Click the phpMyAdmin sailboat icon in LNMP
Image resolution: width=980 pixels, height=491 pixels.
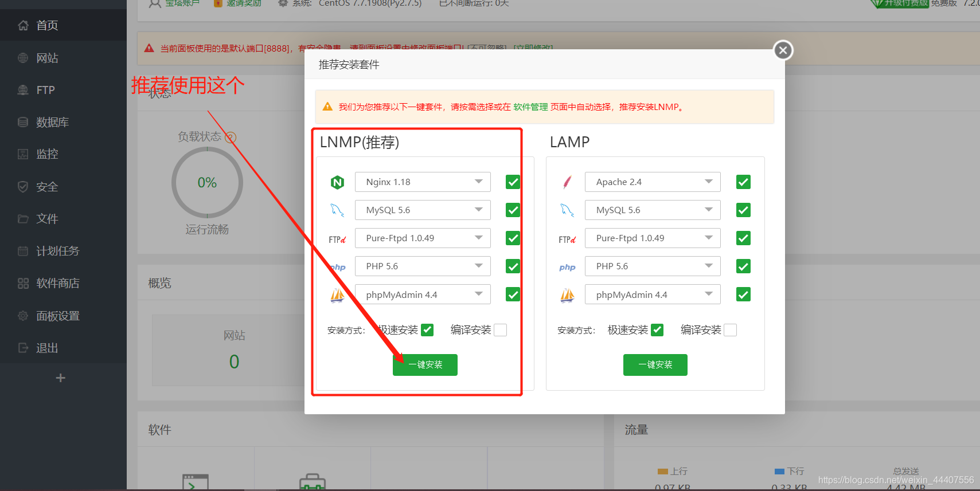337,295
